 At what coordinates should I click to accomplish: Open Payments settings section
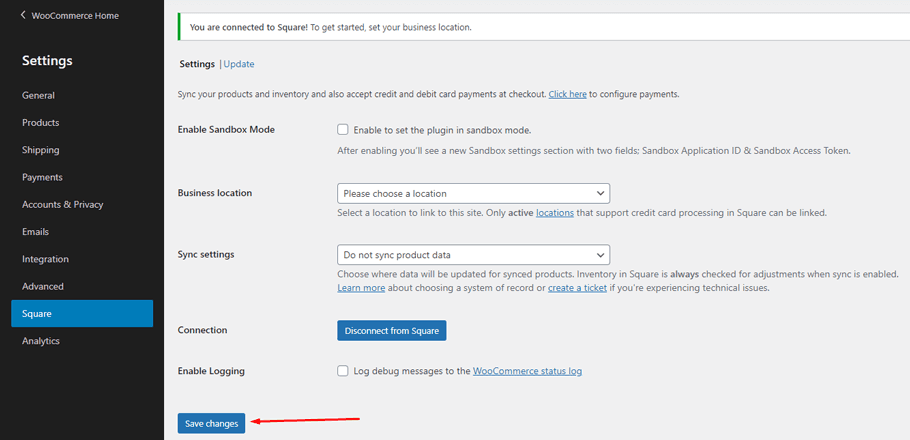coord(42,177)
